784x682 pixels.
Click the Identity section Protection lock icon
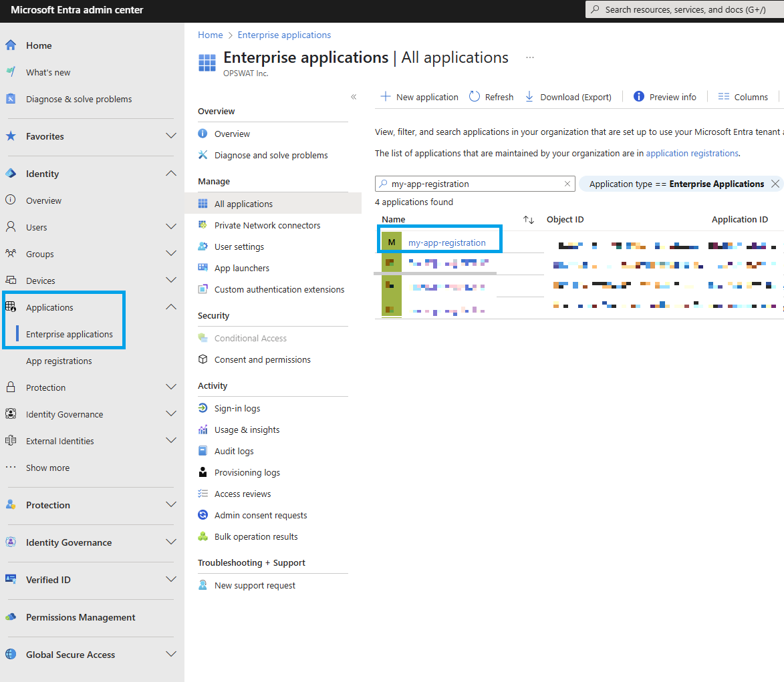(x=11, y=387)
